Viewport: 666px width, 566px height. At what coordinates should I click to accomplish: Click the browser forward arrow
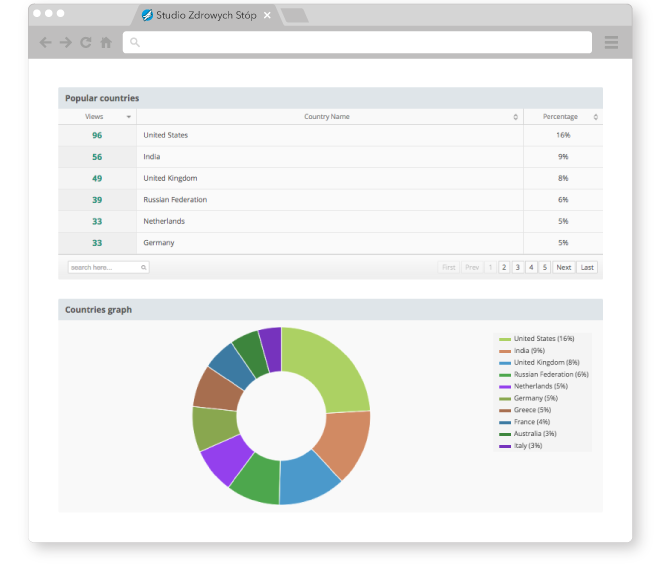coord(65,42)
